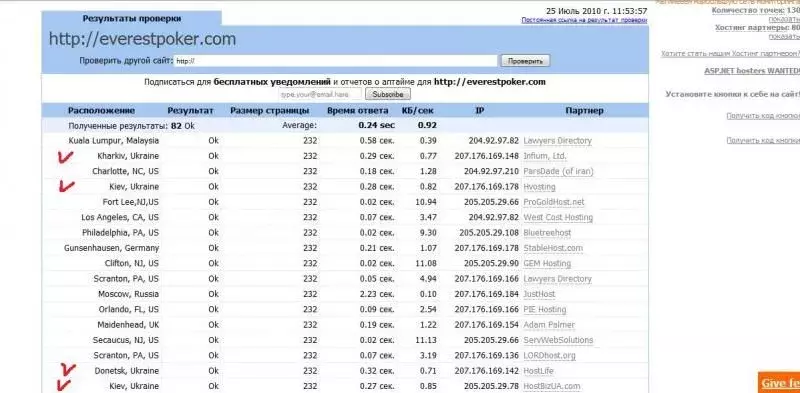Click показать link under Хостинг партнеры
800x393 pixels.
784,36
